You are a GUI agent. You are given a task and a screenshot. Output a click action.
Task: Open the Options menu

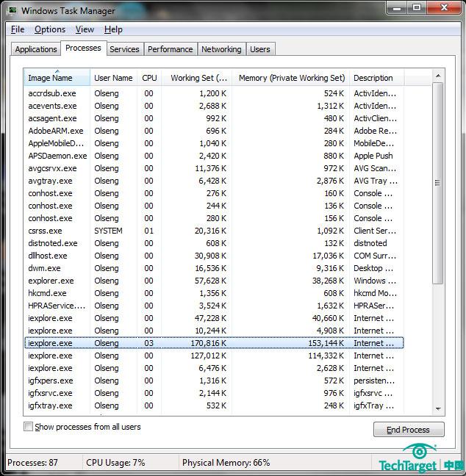50,29
